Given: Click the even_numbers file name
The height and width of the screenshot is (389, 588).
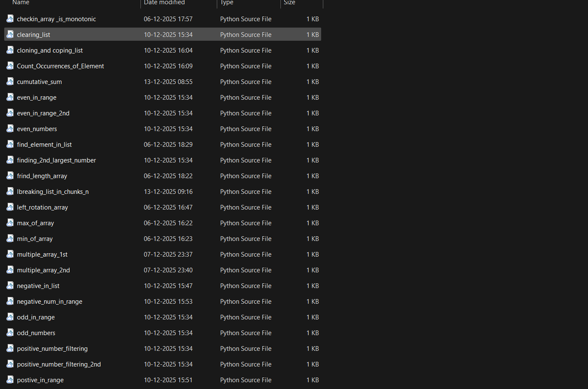Looking at the screenshot, I should [x=37, y=129].
